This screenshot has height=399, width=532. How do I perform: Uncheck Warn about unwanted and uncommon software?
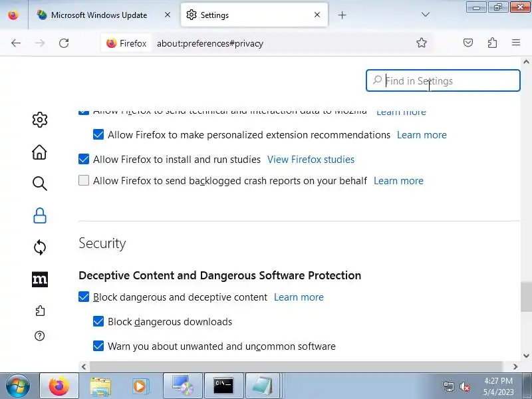point(98,346)
